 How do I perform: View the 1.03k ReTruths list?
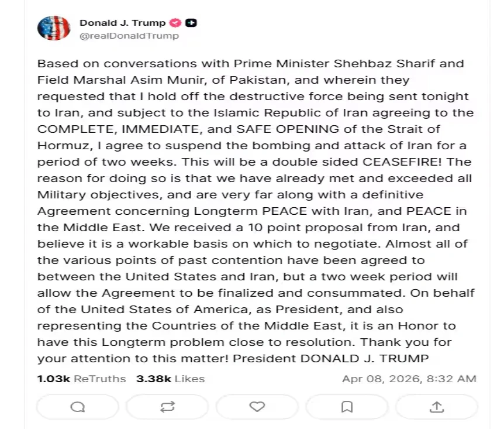click(81, 379)
